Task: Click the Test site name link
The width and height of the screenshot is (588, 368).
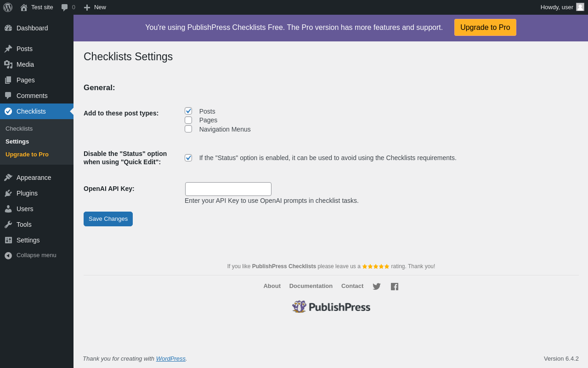Action: coord(42,7)
